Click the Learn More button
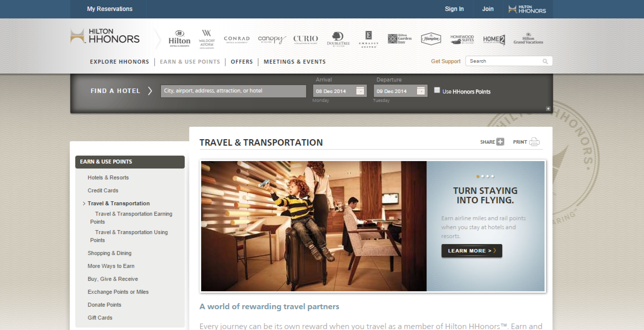This screenshot has height=330, width=644. (472, 251)
